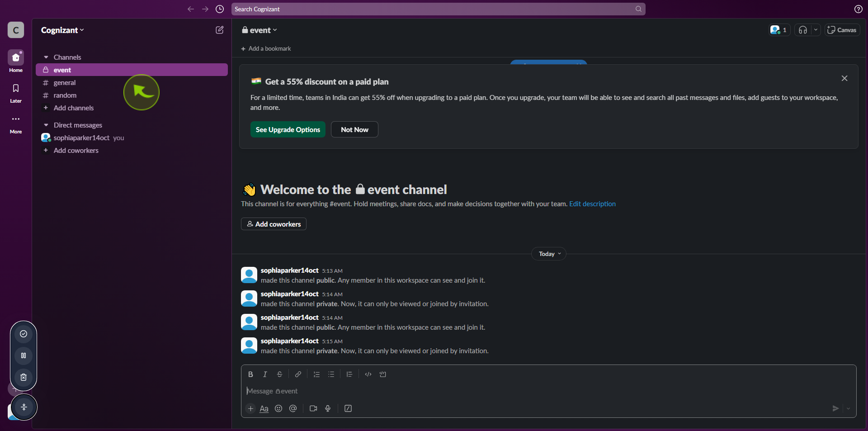Collapse the recorder toolbar
Screen dimensions: 868x431
tap(24, 407)
